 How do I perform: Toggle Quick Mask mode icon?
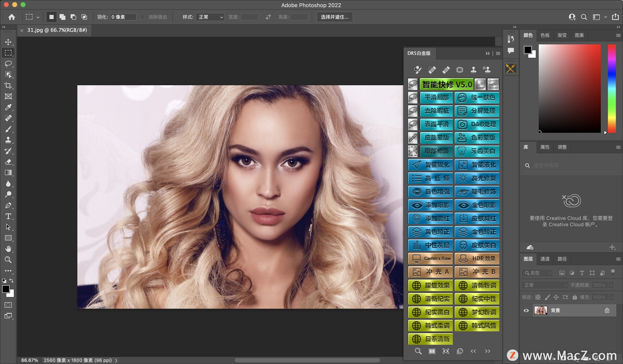(8, 305)
